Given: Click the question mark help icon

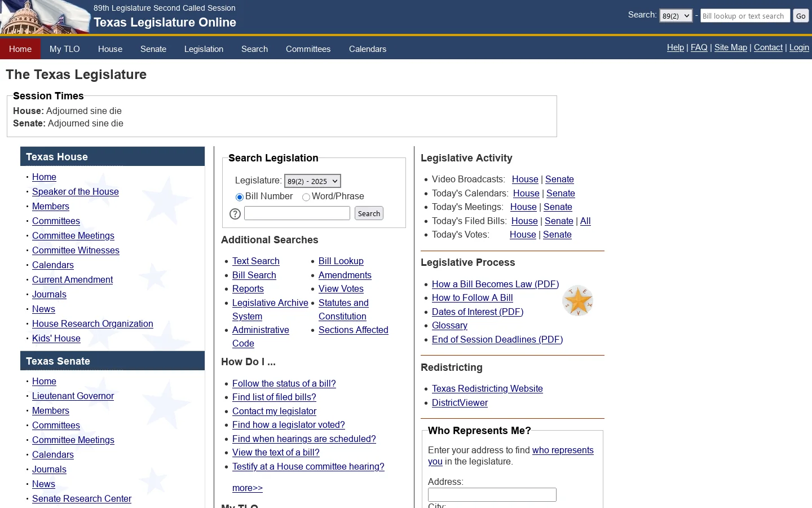Looking at the screenshot, I should [235, 214].
